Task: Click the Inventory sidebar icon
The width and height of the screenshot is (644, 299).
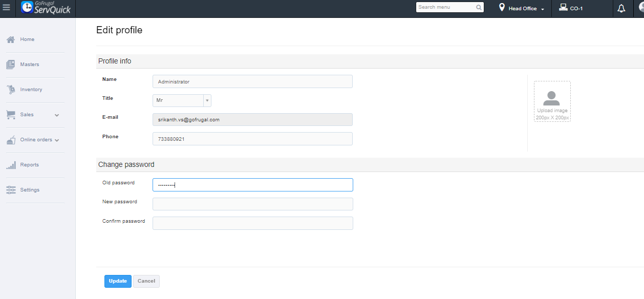Action: [11, 90]
